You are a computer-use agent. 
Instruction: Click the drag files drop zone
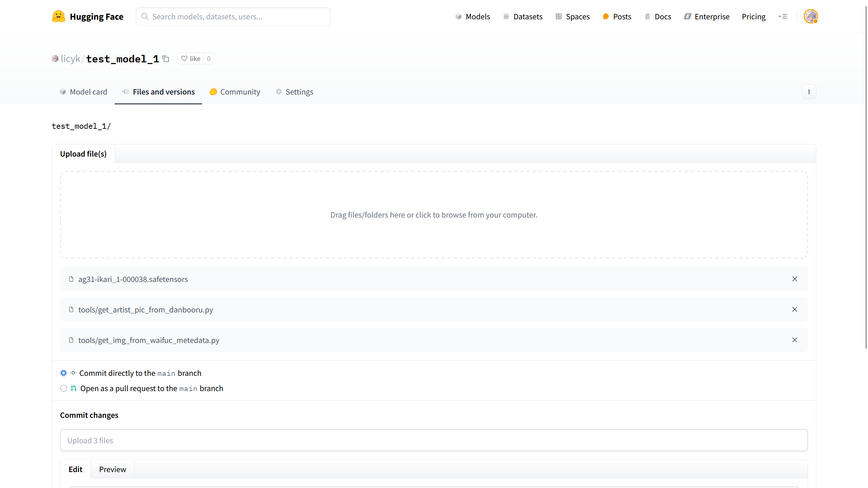coord(434,215)
